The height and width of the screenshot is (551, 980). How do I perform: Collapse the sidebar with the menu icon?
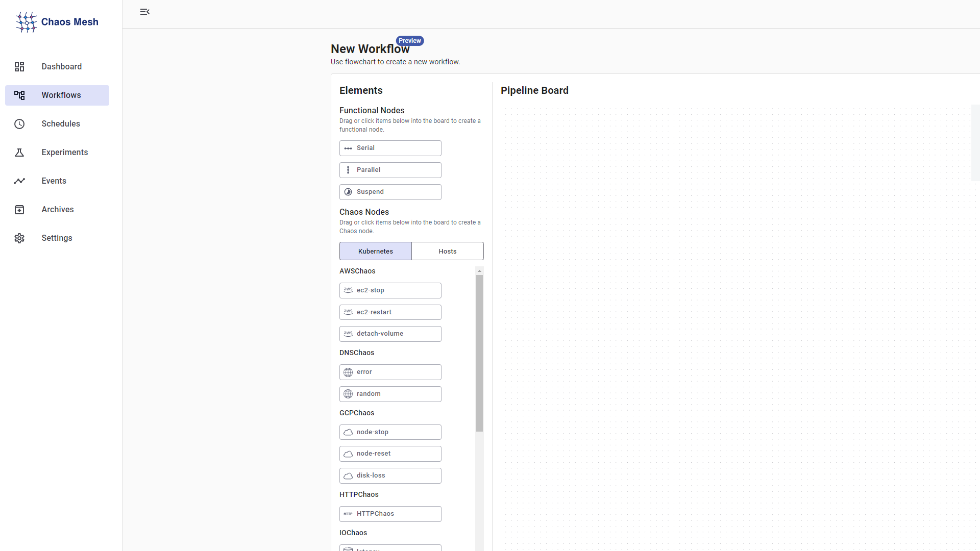[x=144, y=12]
